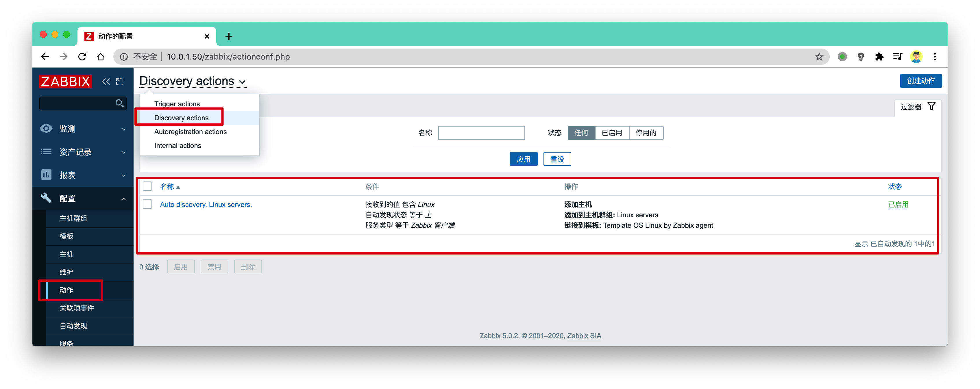Click the sidebar kiosk-mode icon

pyautogui.click(x=120, y=81)
